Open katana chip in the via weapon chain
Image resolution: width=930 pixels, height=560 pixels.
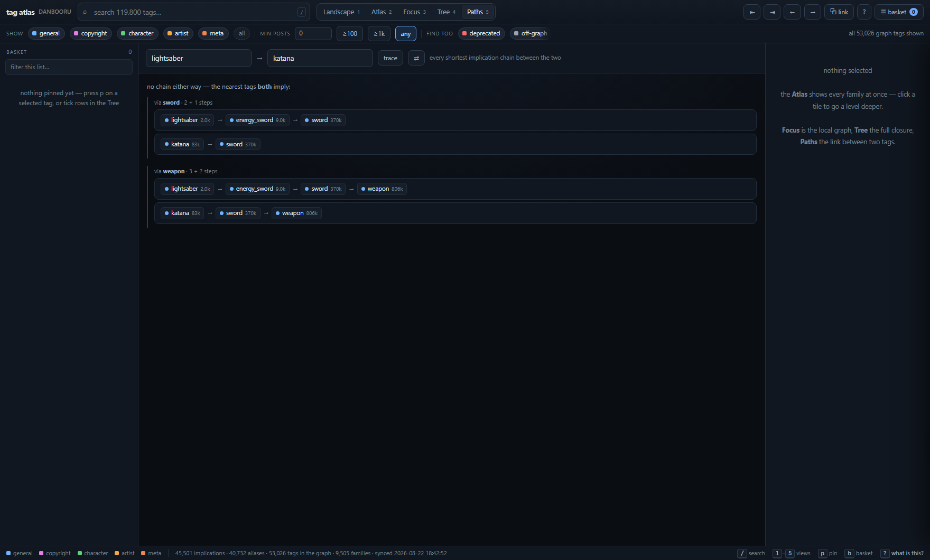[x=182, y=213]
